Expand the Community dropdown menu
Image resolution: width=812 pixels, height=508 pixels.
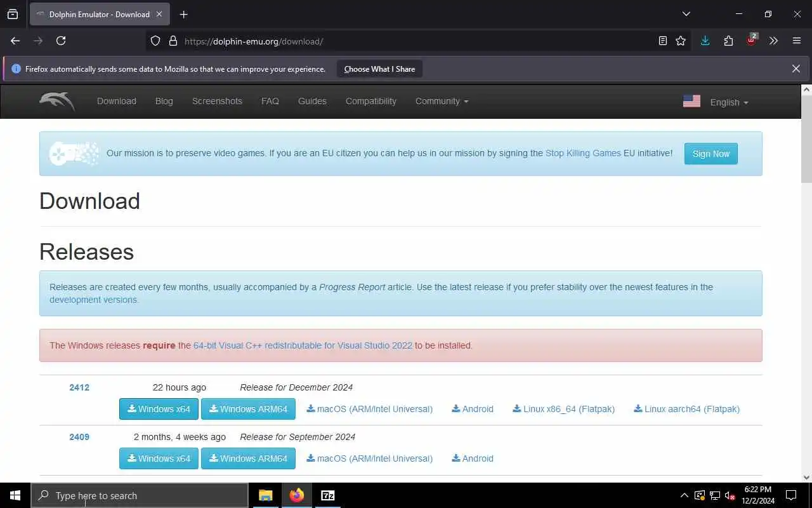click(442, 101)
